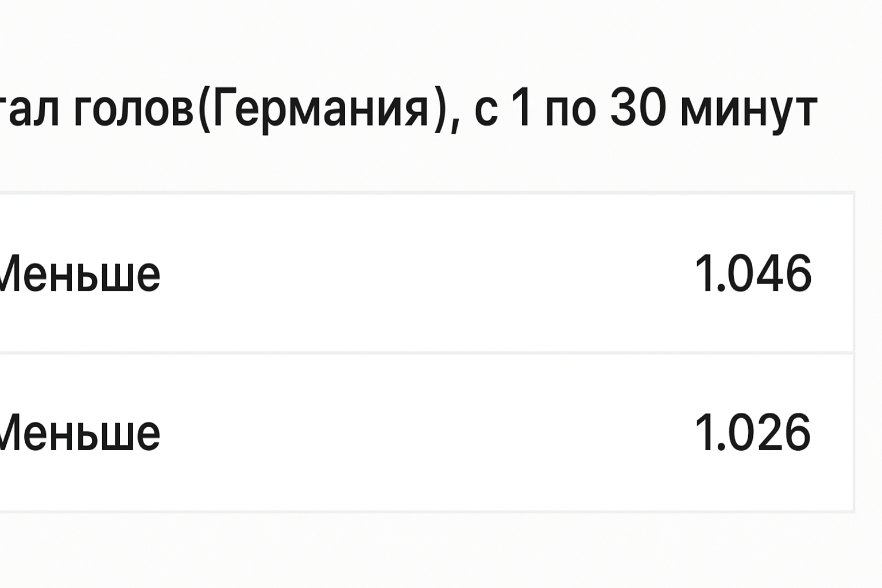The height and width of the screenshot is (588, 882).
Task: Click the word 'минут' in the title
Action: point(748,109)
